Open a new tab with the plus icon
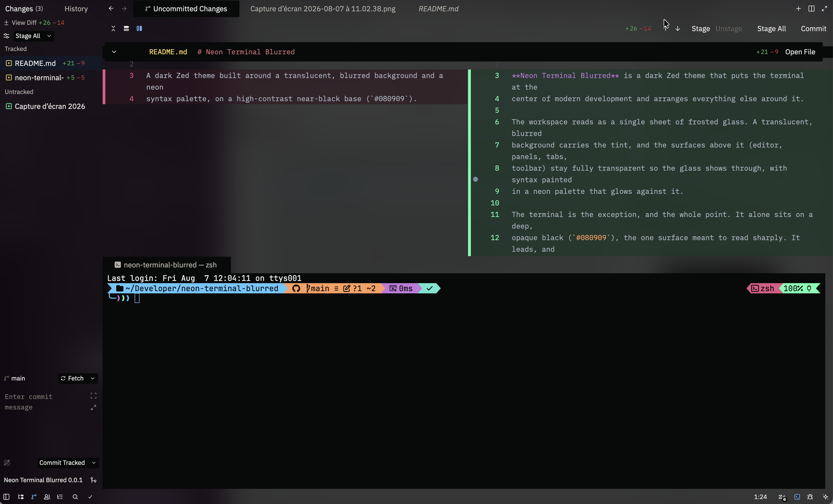Screen dimensions: 833x504 tap(798, 9)
